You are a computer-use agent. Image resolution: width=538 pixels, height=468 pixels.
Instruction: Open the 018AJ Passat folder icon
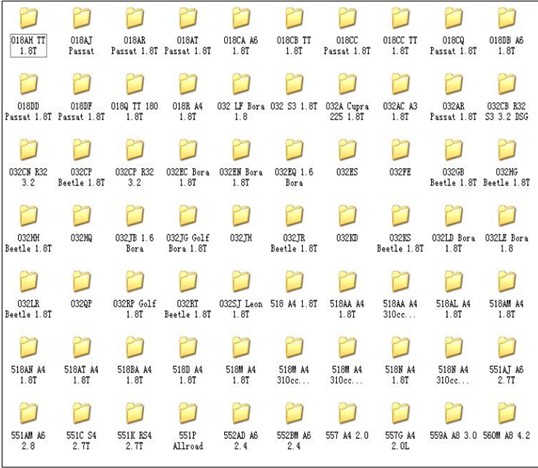(x=81, y=18)
